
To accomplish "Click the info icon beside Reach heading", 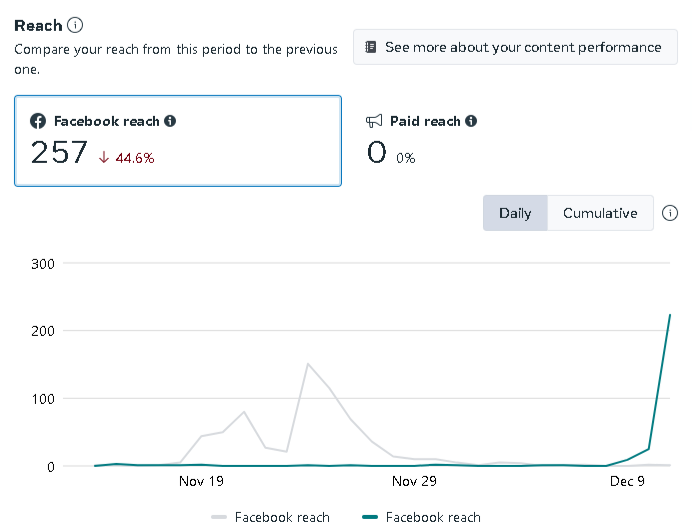I will tap(75, 25).
